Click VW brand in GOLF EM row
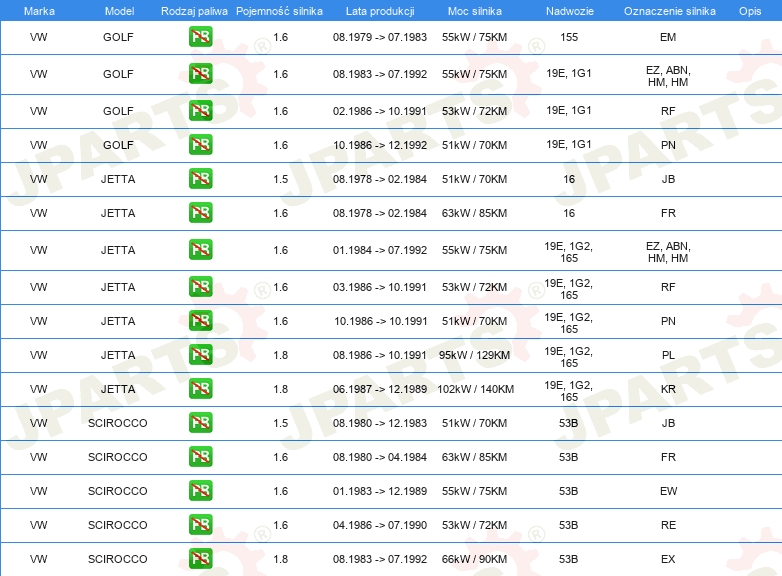The image size is (782, 576). point(39,37)
